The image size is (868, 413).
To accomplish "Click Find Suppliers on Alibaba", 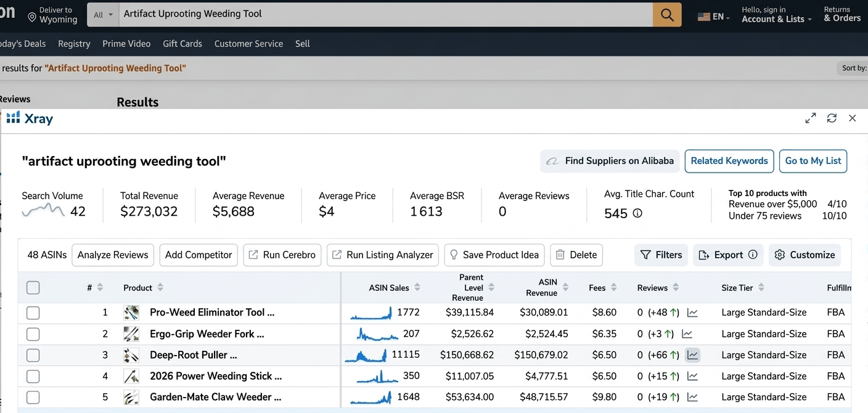I will pos(610,161).
